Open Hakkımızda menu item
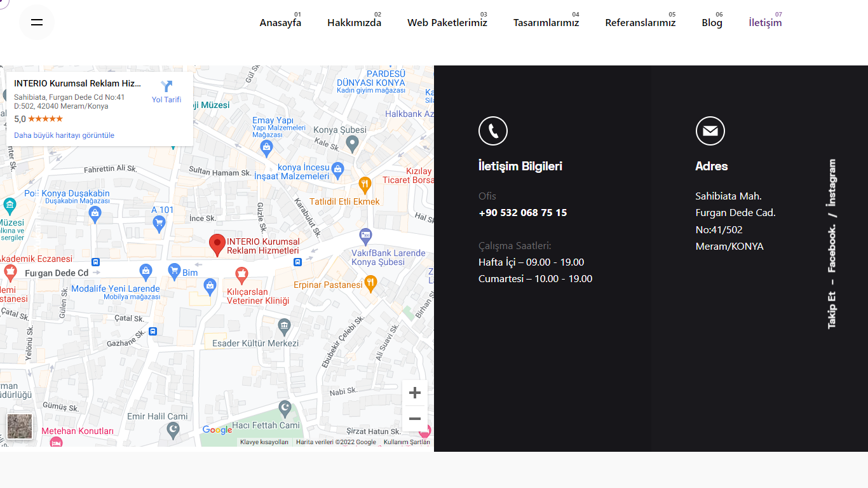The height and width of the screenshot is (488, 868). click(x=354, y=23)
